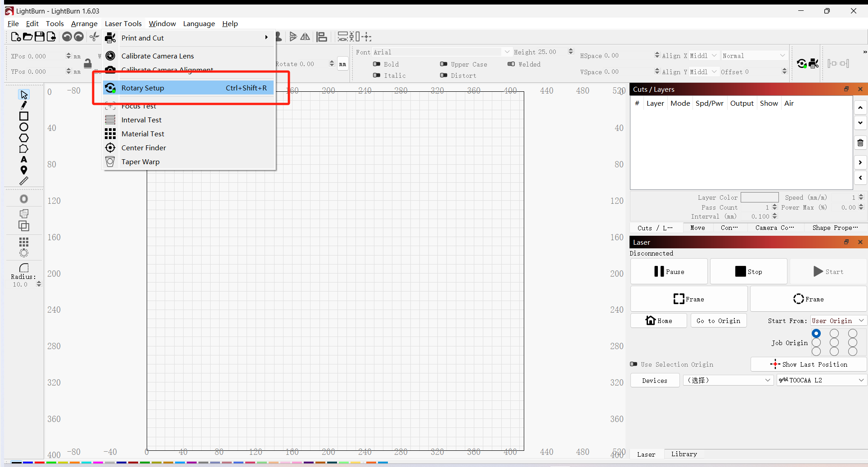Click the Devices button

click(655, 380)
